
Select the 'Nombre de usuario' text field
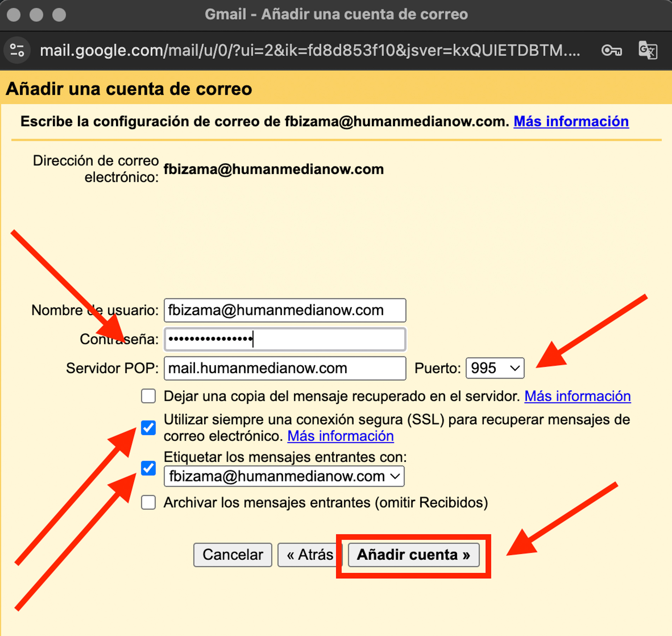pyautogui.click(x=285, y=310)
